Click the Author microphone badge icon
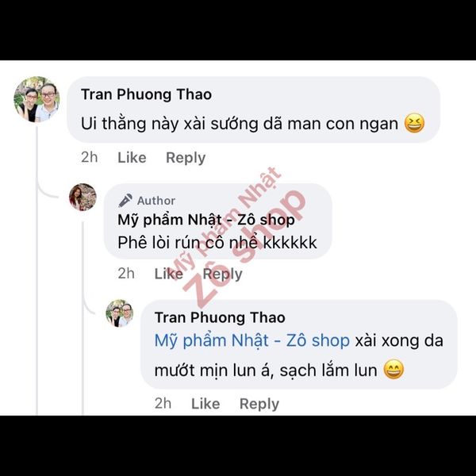The height and width of the screenshot is (476, 476). [x=125, y=201]
